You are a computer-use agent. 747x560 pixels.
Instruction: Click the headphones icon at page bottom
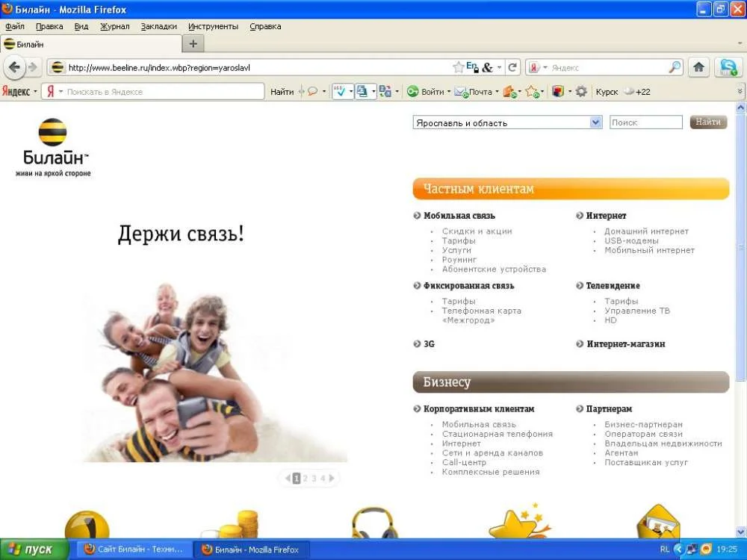tap(374, 523)
